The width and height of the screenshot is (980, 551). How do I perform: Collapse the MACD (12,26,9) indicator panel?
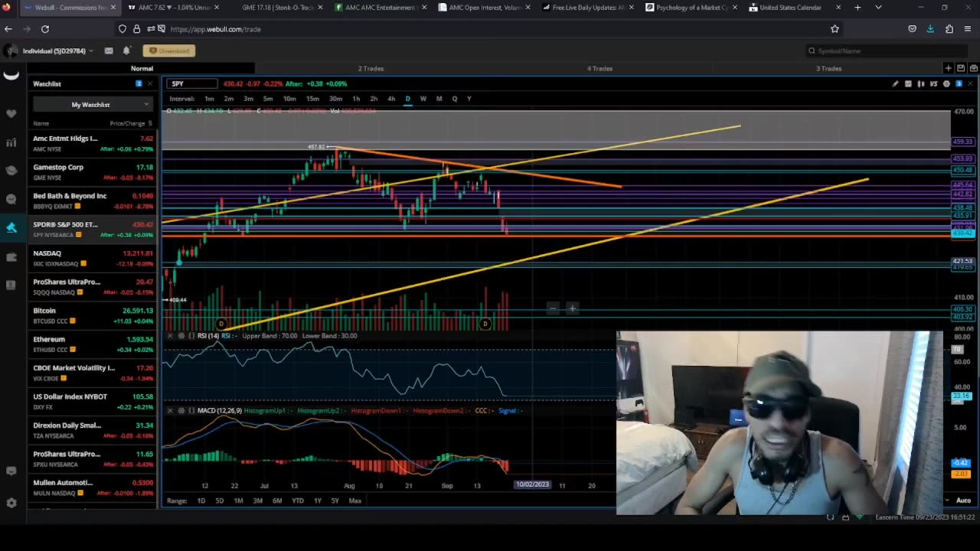pos(170,411)
